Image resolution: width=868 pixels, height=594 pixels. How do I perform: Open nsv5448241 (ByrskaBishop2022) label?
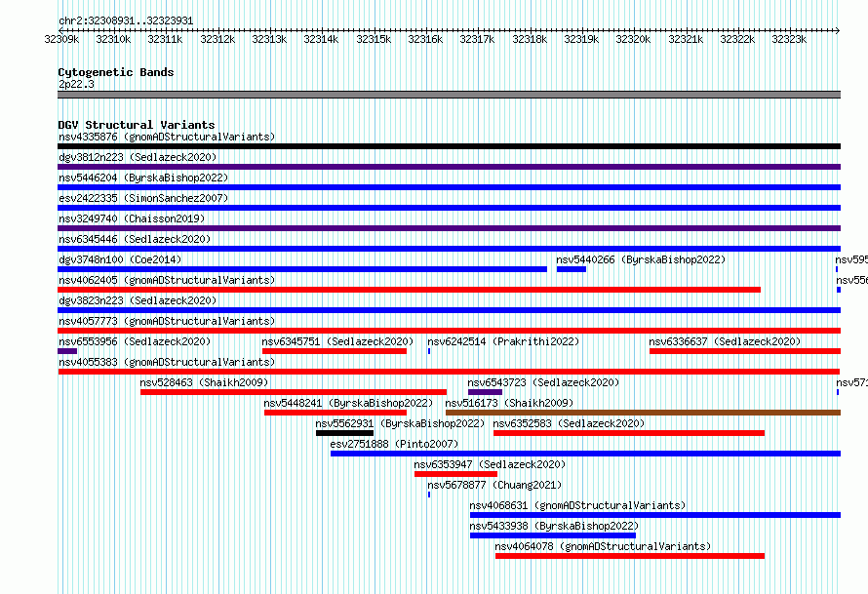(348, 403)
